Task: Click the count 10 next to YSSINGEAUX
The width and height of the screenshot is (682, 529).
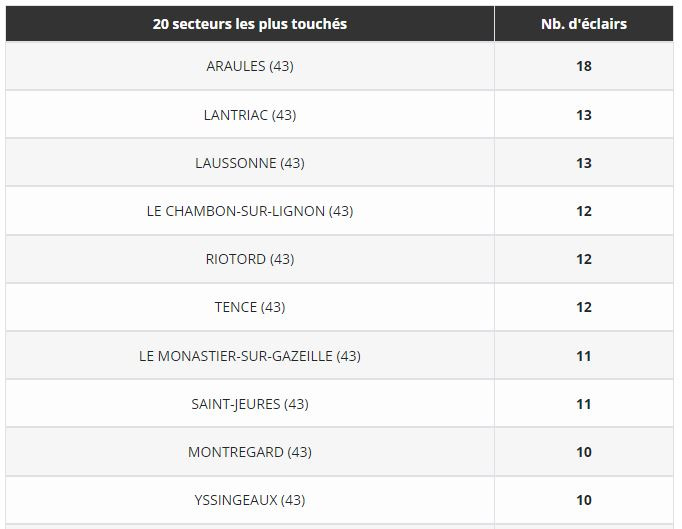Action: [584, 500]
